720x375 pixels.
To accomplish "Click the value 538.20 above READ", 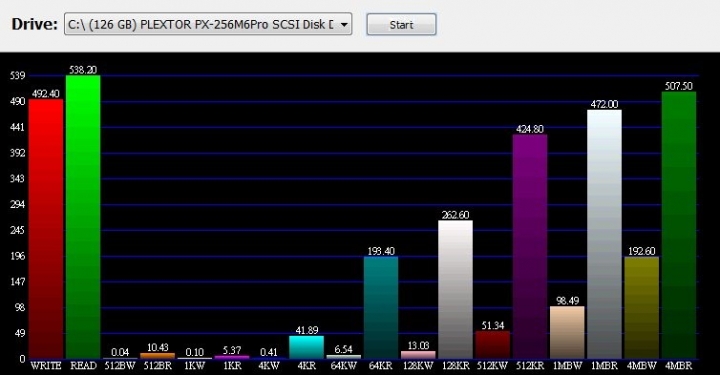I will tap(83, 70).
